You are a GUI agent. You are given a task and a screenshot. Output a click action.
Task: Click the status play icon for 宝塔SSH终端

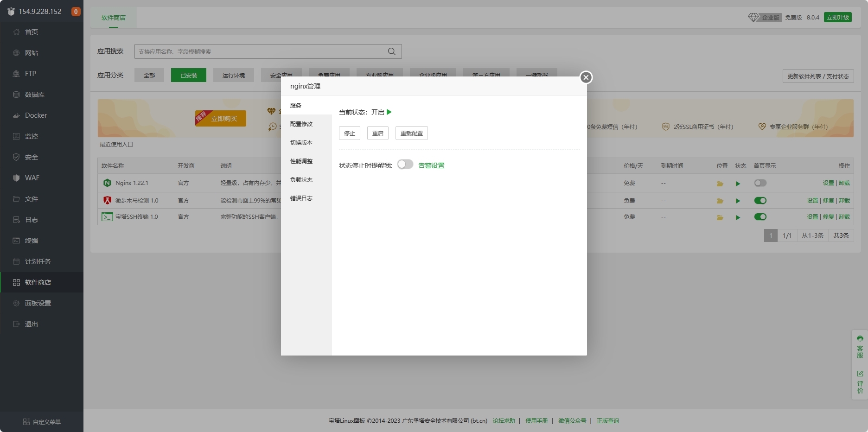pos(738,217)
